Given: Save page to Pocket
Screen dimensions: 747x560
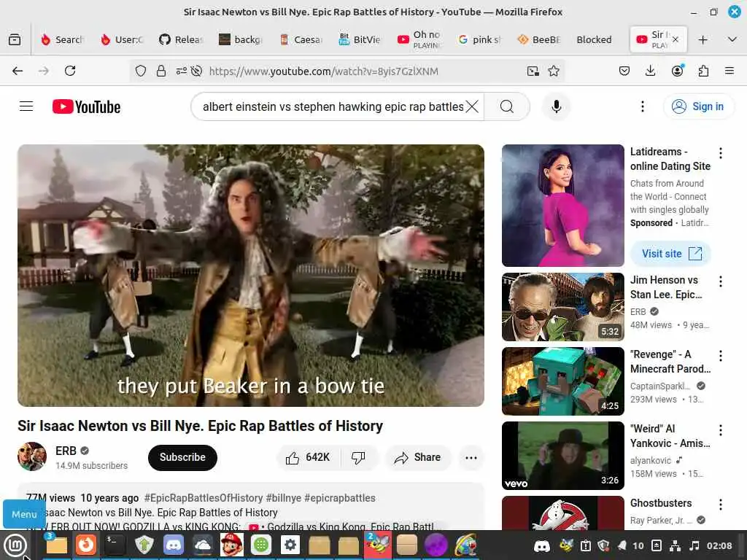Looking at the screenshot, I should 624,71.
